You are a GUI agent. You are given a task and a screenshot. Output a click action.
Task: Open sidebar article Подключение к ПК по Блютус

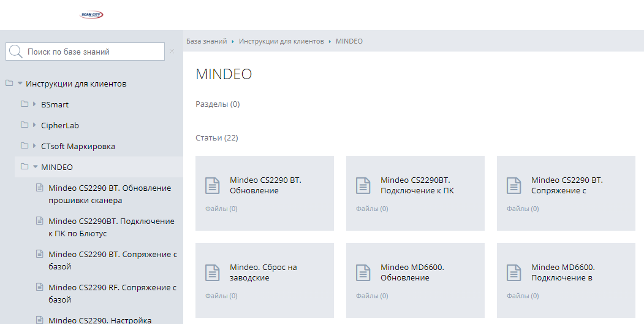pyautogui.click(x=112, y=228)
